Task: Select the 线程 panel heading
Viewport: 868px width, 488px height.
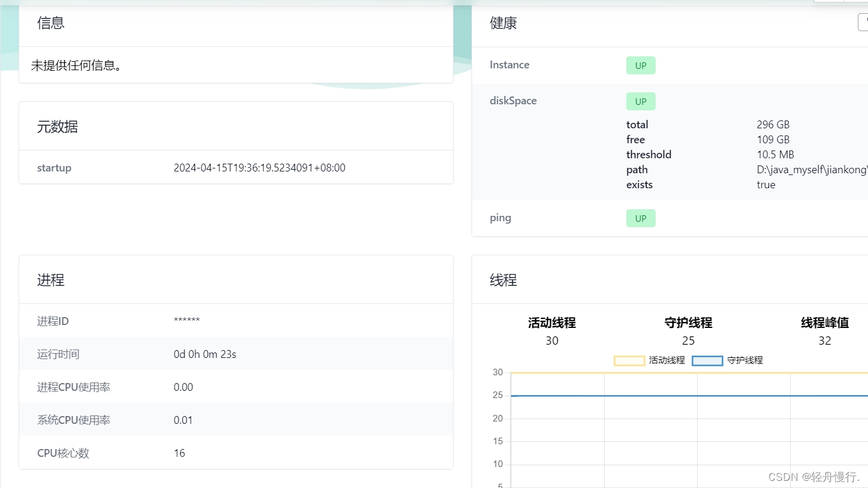Action: click(503, 280)
